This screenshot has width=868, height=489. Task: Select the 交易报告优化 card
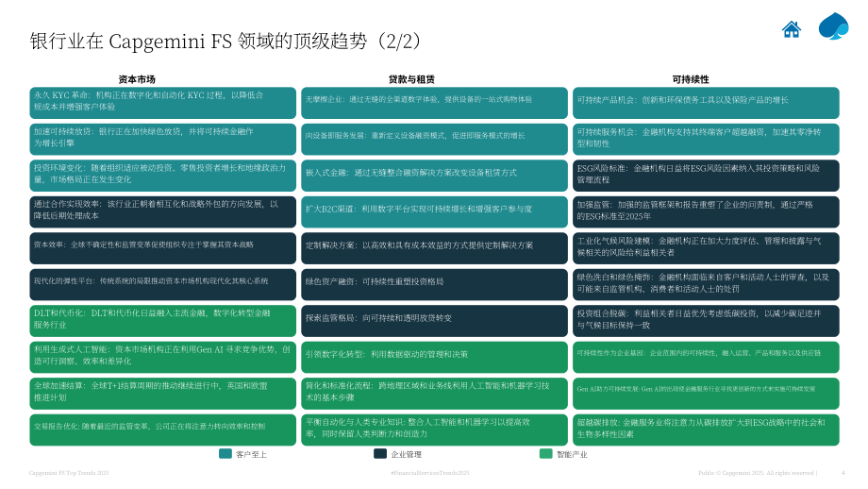click(x=162, y=430)
